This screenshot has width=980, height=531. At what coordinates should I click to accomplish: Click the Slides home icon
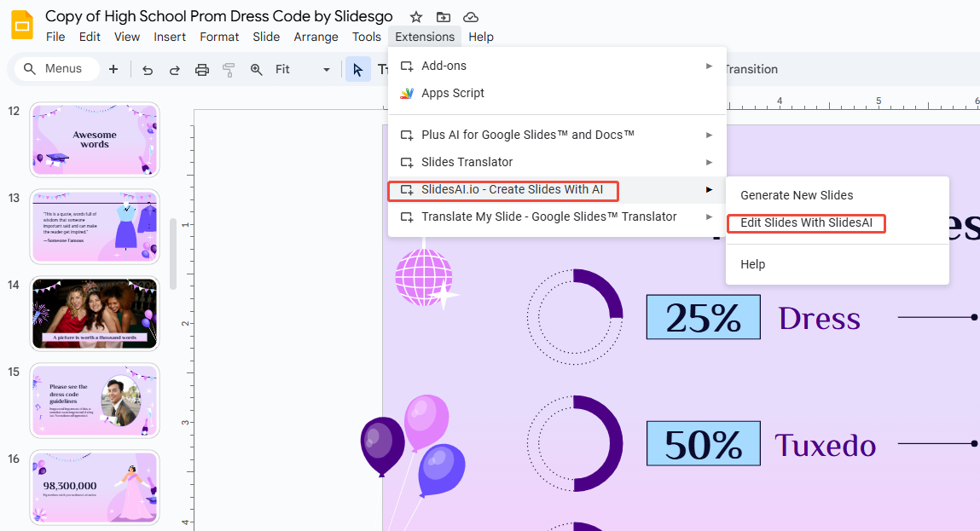[x=22, y=25]
